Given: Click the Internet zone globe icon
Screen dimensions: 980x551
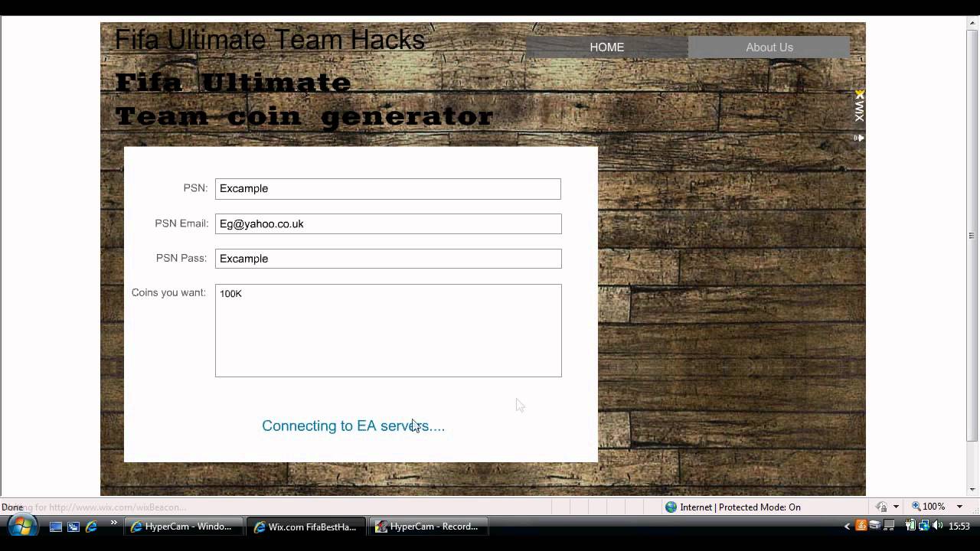Looking at the screenshot, I should (x=671, y=507).
